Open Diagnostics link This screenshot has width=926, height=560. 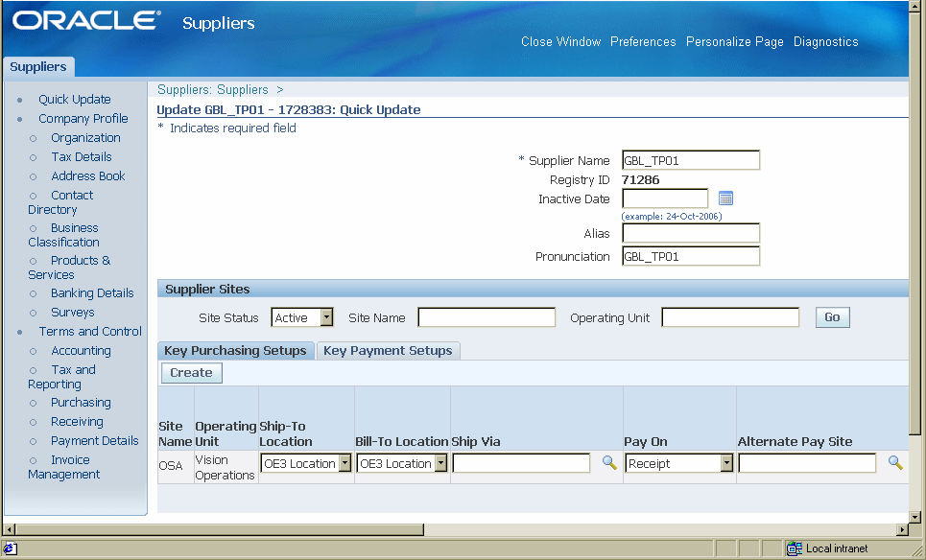[x=825, y=42]
